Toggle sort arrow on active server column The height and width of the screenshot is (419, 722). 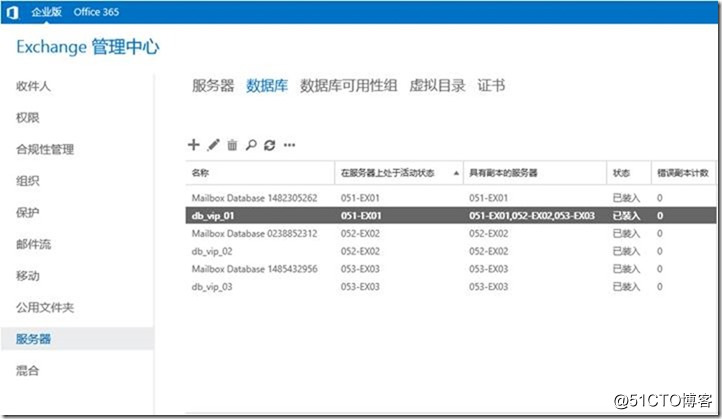[456, 173]
